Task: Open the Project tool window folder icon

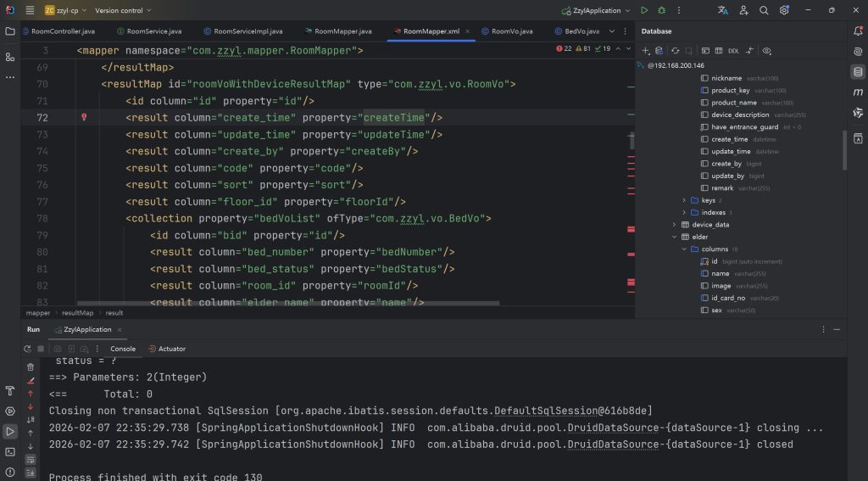Action: point(10,31)
